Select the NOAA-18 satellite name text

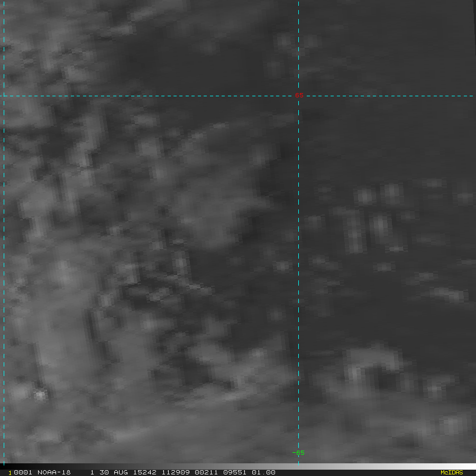click(x=54, y=472)
